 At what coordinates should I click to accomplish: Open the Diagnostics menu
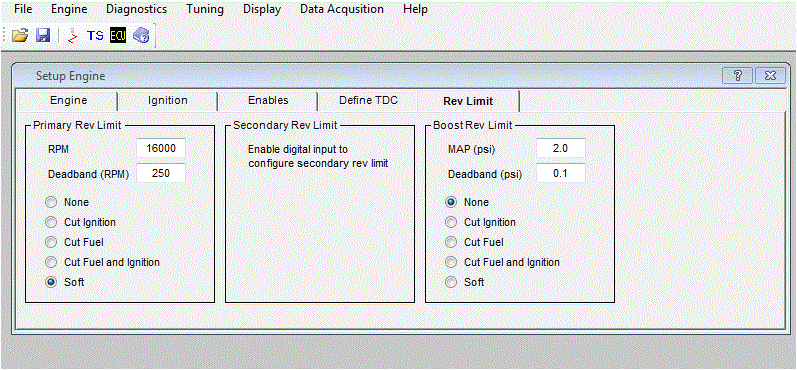pos(137,9)
